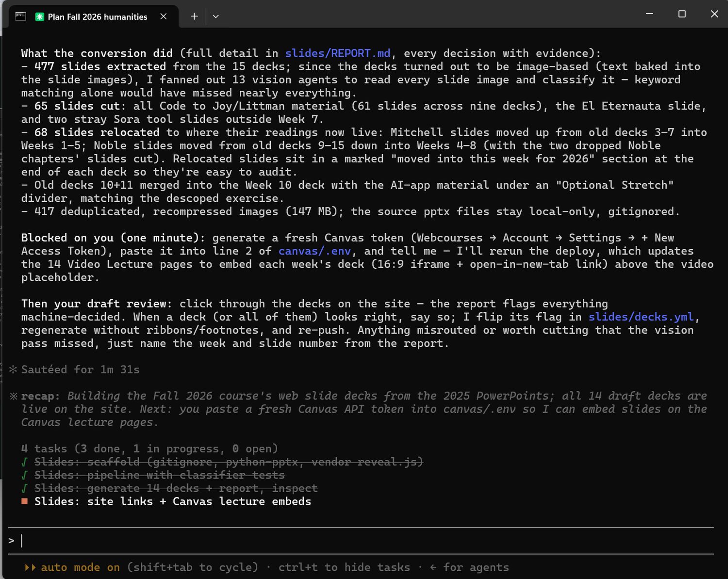Screen dimensions: 728x579
Task: Click the 'recap:' label
Action: pos(41,396)
